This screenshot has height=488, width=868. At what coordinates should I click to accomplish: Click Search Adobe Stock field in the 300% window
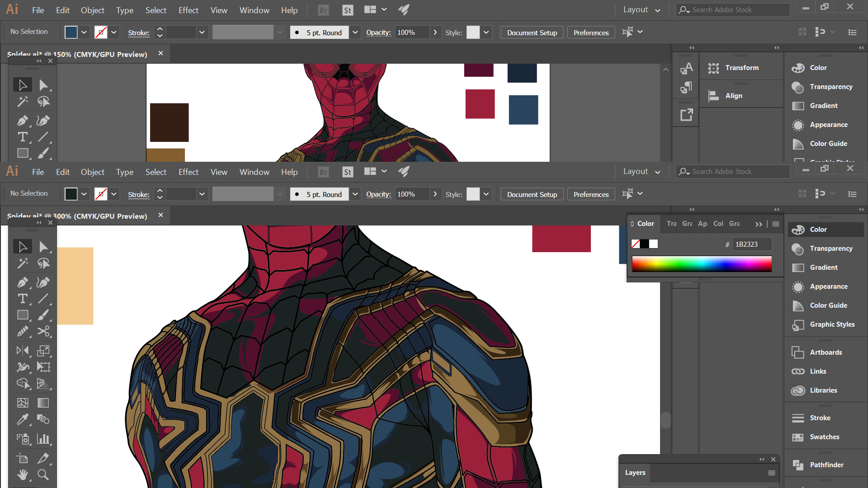point(733,172)
